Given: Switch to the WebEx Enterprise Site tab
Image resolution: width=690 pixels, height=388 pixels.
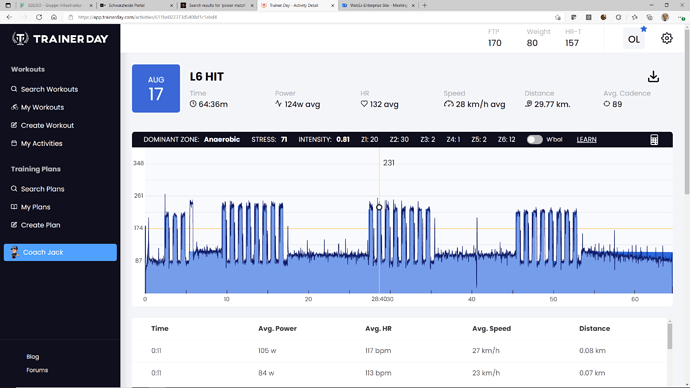Looking at the screenshot, I should (378, 5).
